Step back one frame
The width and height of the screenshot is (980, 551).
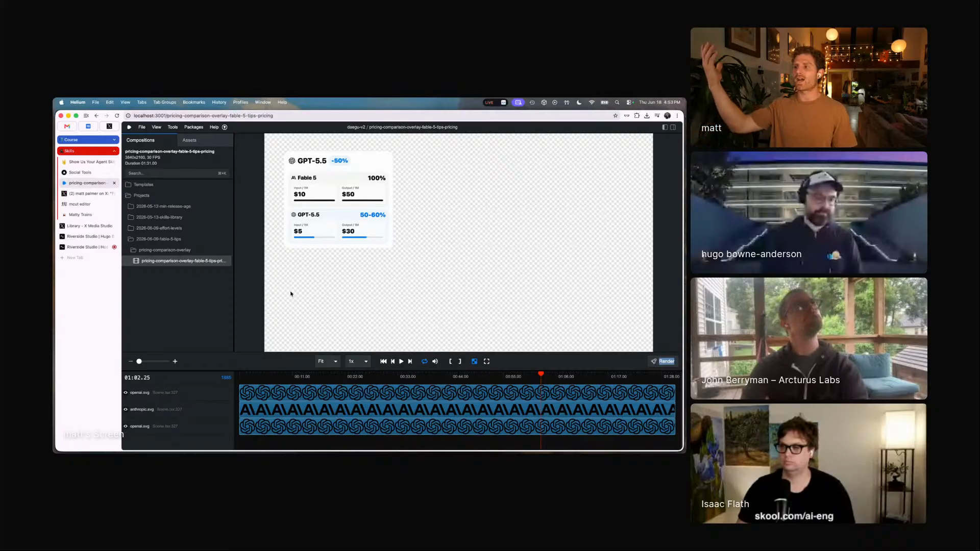pos(393,361)
